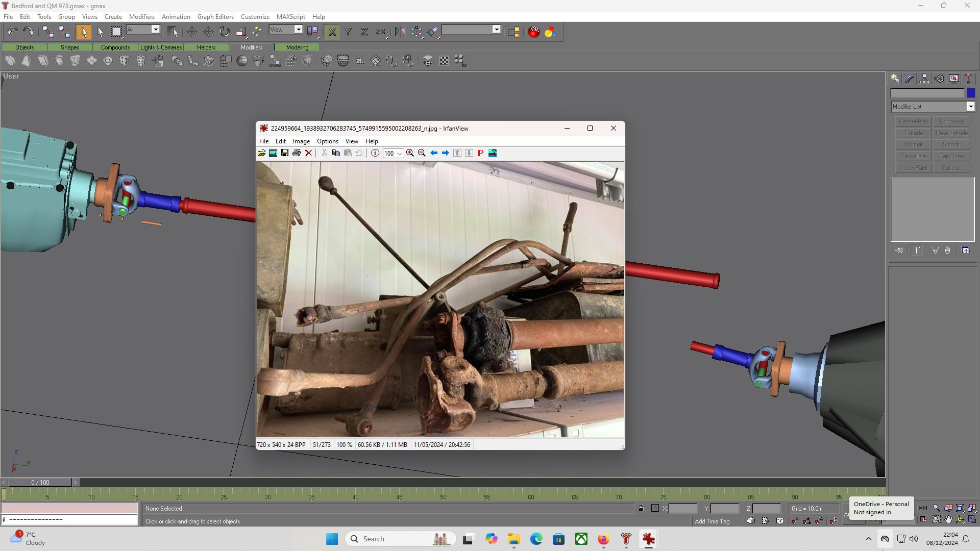Image resolution: width=980 pixels, height=551 pixels.
Task: Open the View reference coordinate dropdown
Action: click(299, 30)
